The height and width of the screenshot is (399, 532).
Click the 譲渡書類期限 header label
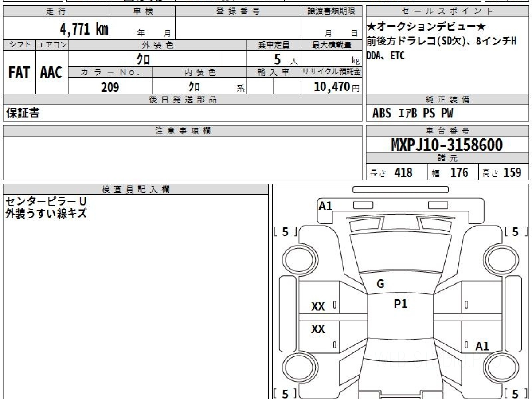331,12
